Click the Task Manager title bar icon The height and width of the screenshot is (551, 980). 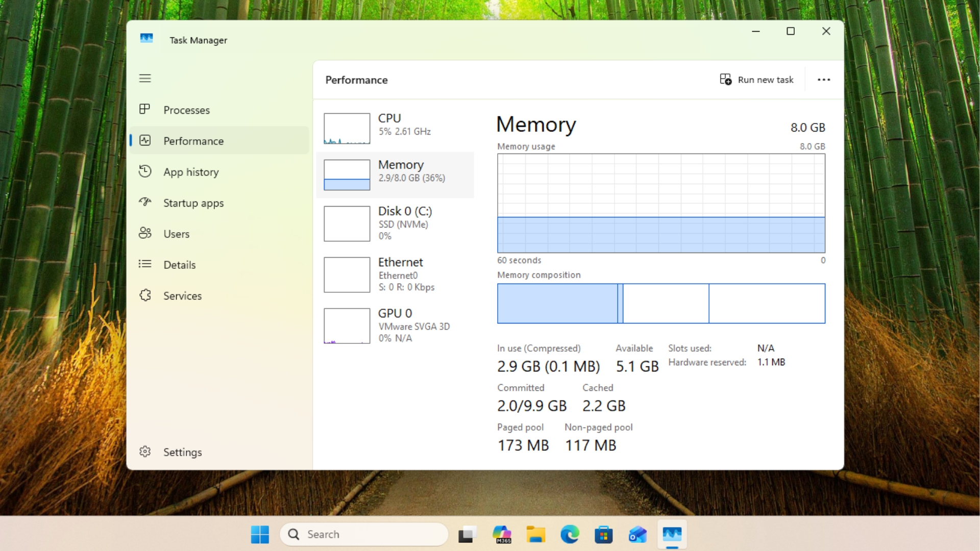(146, 39)
